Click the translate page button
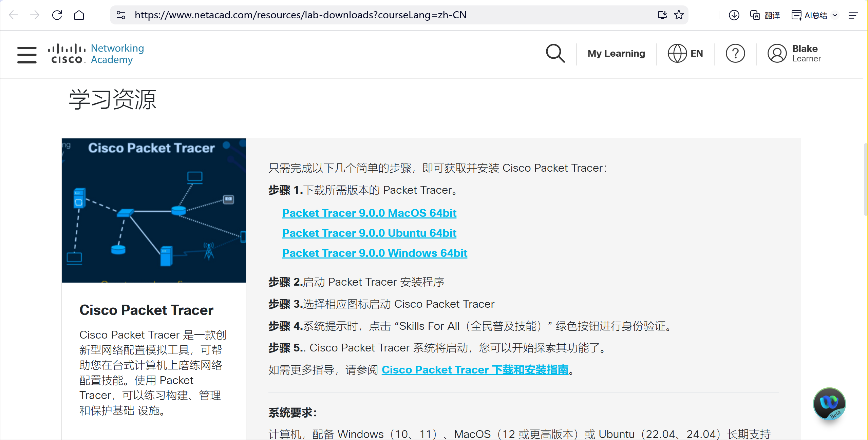868x440 pixels. tap(765, 15)
